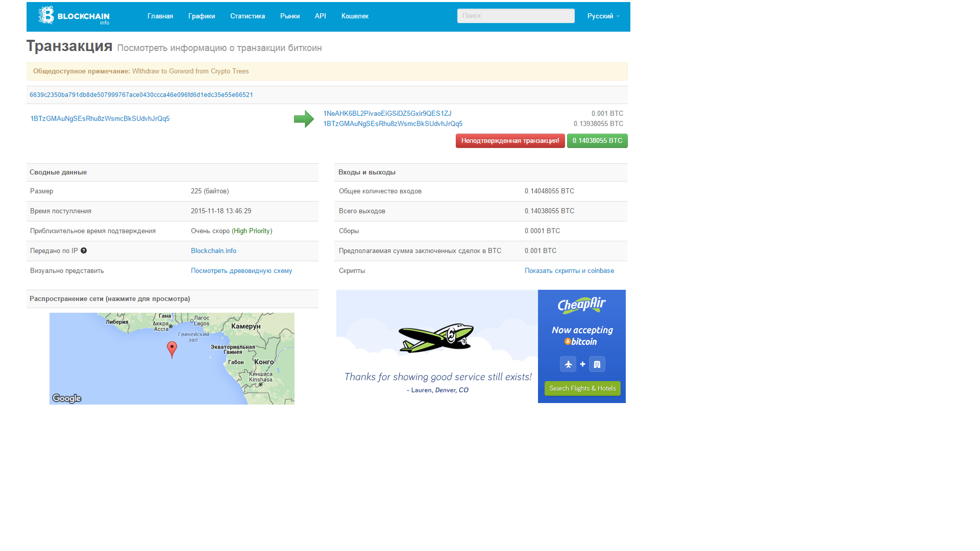This screenshot has height=551, width=980.
Task: Open the Графики menu item
Action: 202,16
